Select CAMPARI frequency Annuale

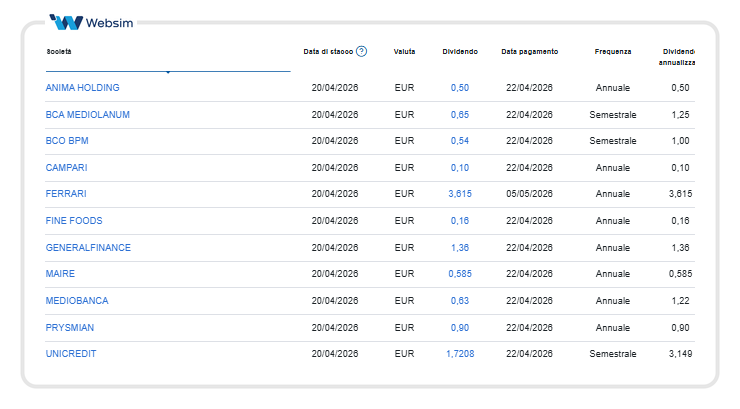(x=613, y=167)
